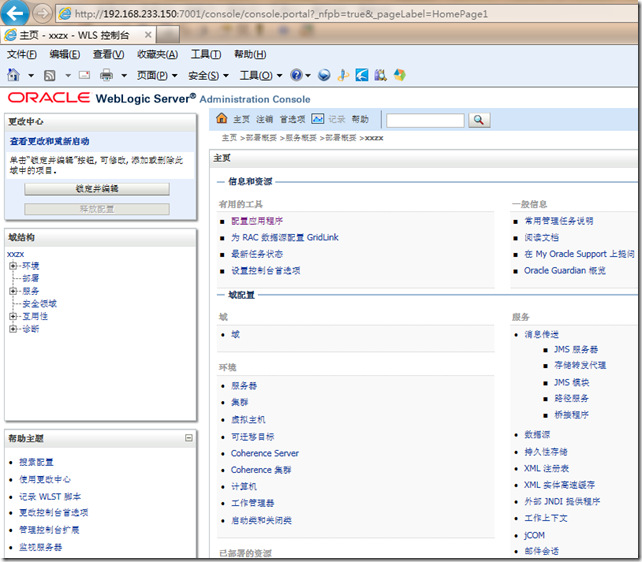This screenshot has height=562, width=642.
Task: Click the 锁定并编辑 button
Action: point(97,189)
